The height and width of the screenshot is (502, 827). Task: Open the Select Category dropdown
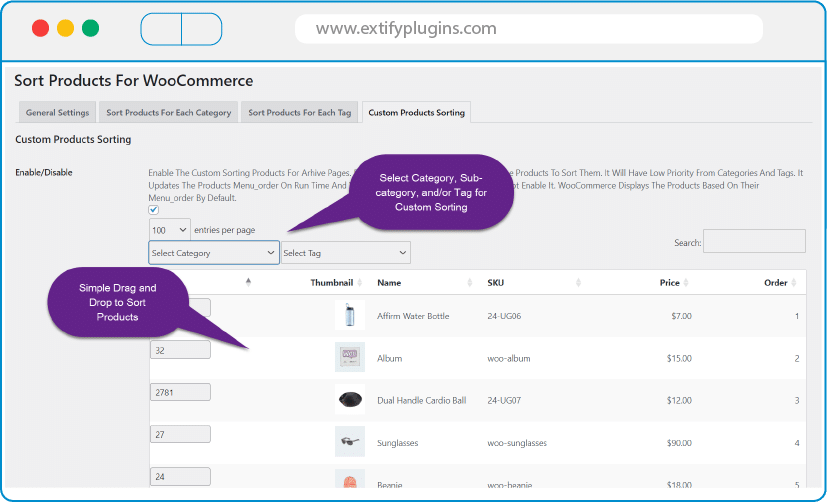[214, 253]
